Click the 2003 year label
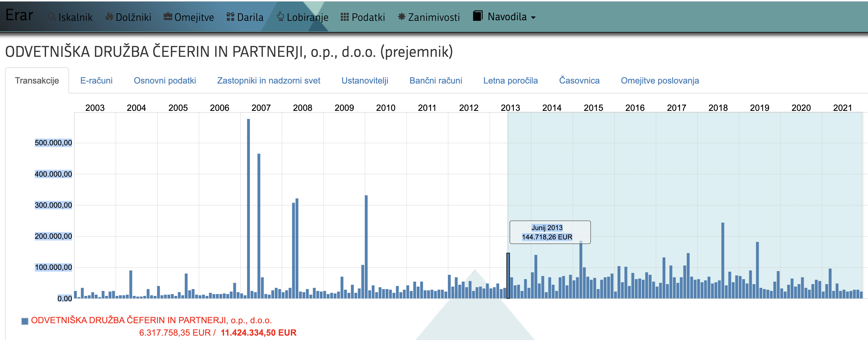 point(95,108)
